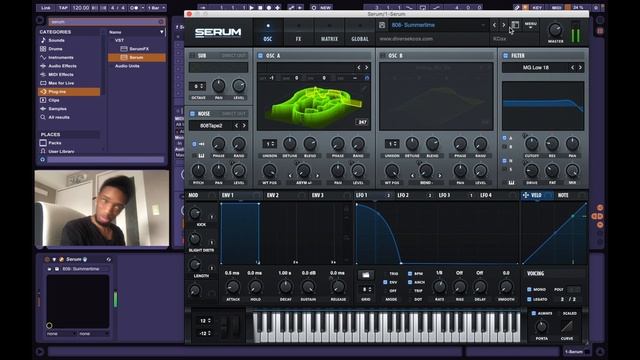Open Serum MENU dropdown
This screenshot has height=360, width=640.
[531, 25]
